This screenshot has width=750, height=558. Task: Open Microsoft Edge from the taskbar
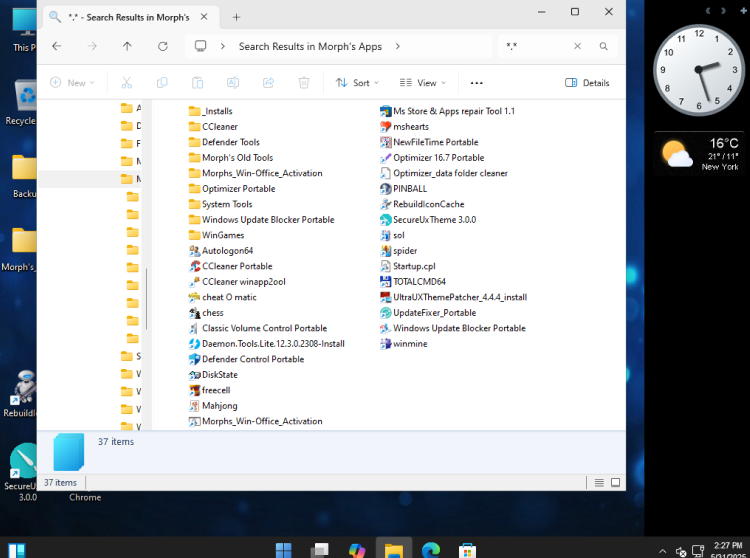coord(431,549)
